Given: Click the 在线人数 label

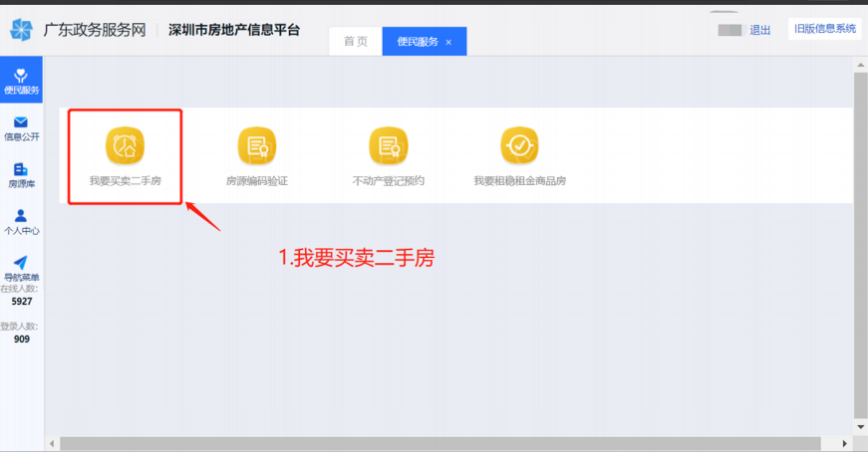Looking at the screenshot, I should coord(19,289).
